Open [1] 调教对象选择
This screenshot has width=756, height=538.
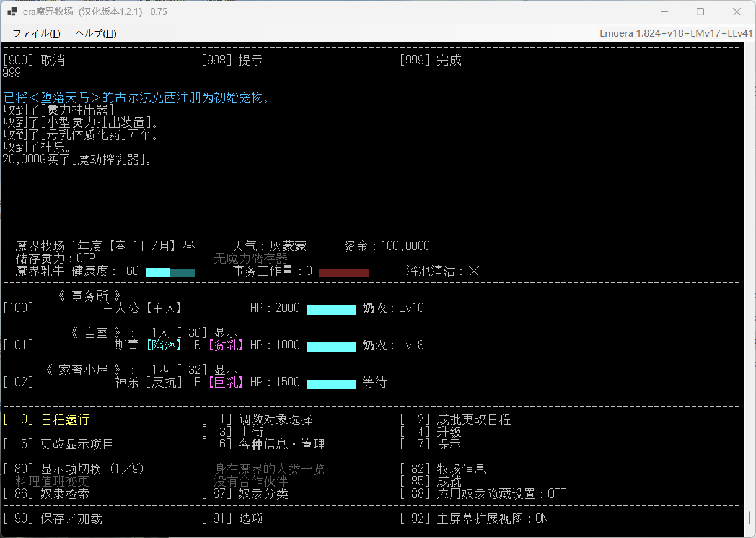tap(257, 420)
